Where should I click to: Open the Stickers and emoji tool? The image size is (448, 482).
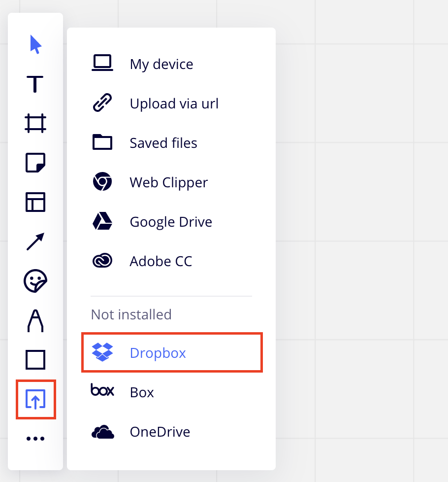coord(35,281)
